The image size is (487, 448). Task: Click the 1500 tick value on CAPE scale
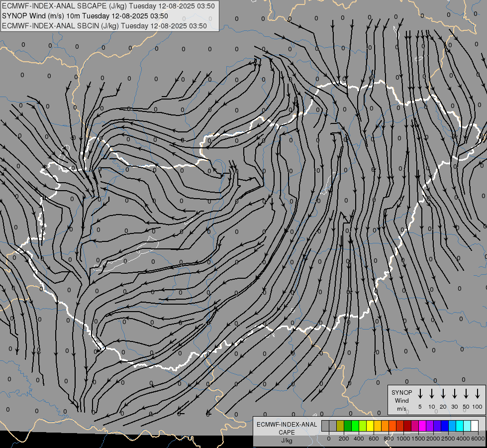[x=418, y=439]
